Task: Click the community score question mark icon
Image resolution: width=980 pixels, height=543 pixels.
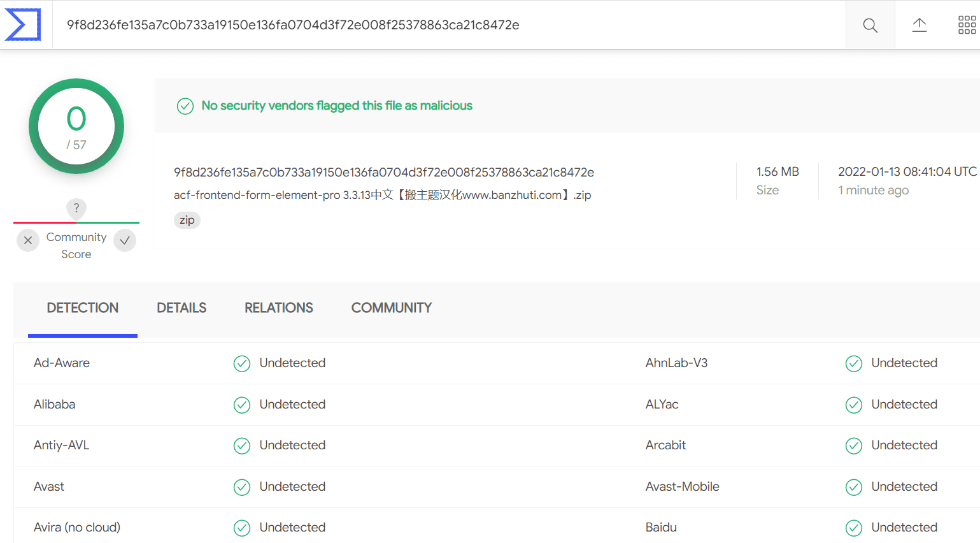Action: pos(76,208)
